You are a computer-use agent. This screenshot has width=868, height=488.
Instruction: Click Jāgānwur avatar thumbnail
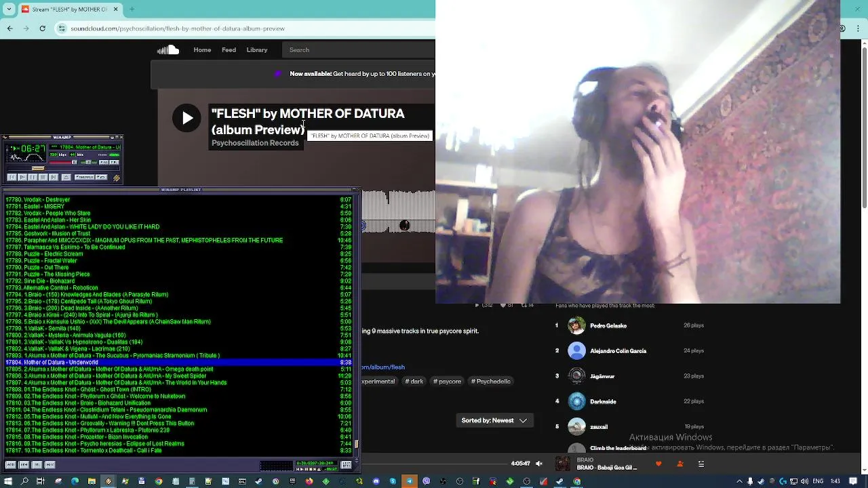(577, 376)
